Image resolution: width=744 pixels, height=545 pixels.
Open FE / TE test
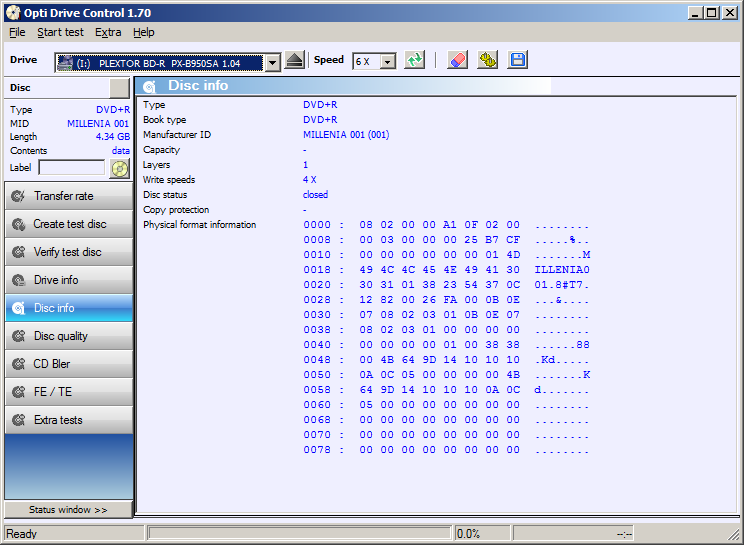pos(69,392)
